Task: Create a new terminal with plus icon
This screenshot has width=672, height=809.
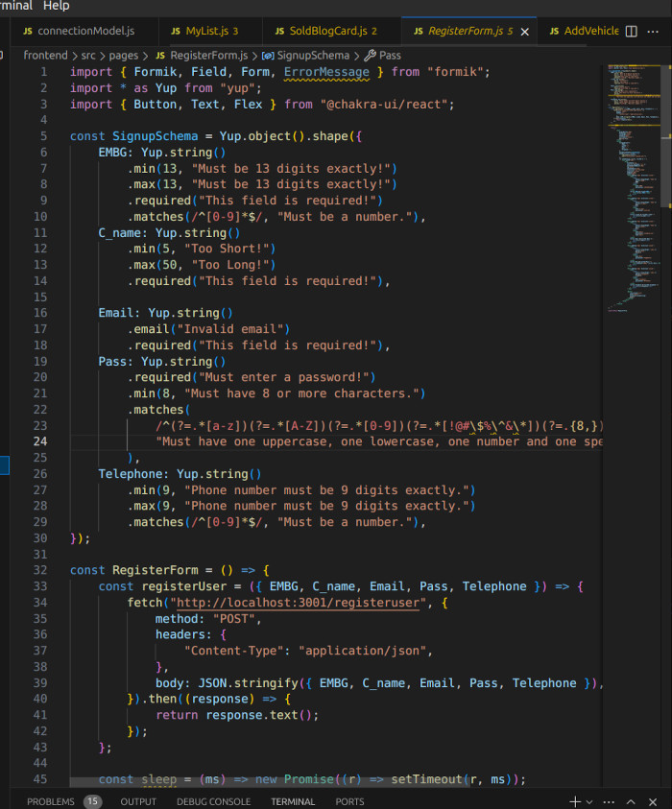Action: [x=574, y=801]
